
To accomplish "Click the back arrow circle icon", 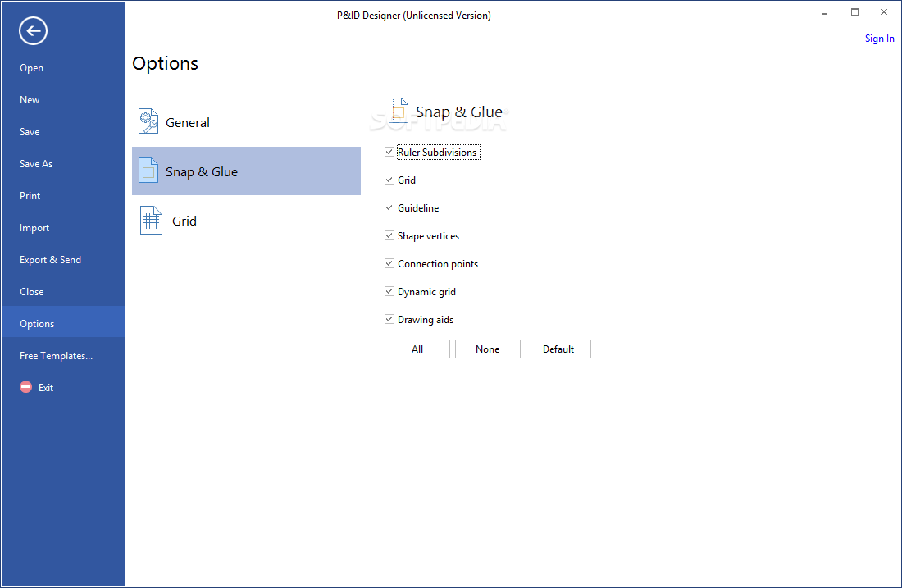I will (33, 31).
